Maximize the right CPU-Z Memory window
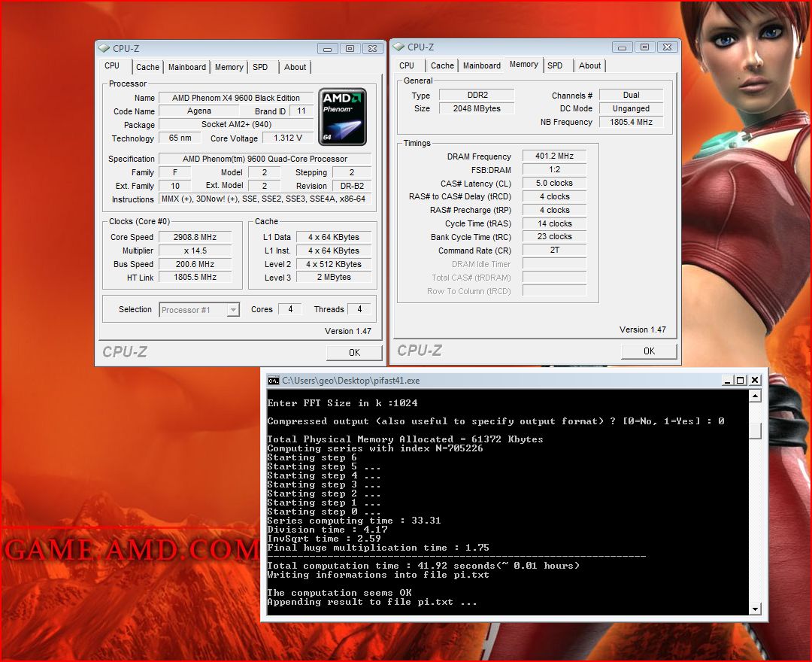The height and width of the screenshot is (662, 812). pos(645,47)
